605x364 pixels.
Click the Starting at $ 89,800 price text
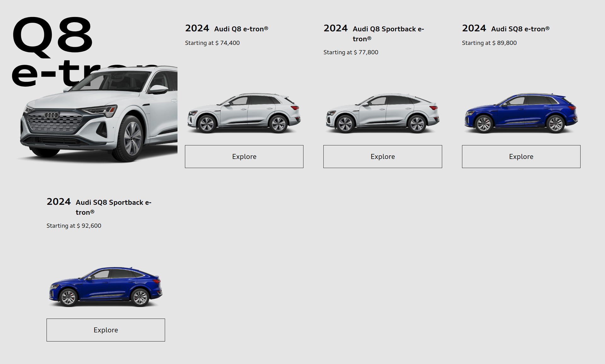coord(489,43)
